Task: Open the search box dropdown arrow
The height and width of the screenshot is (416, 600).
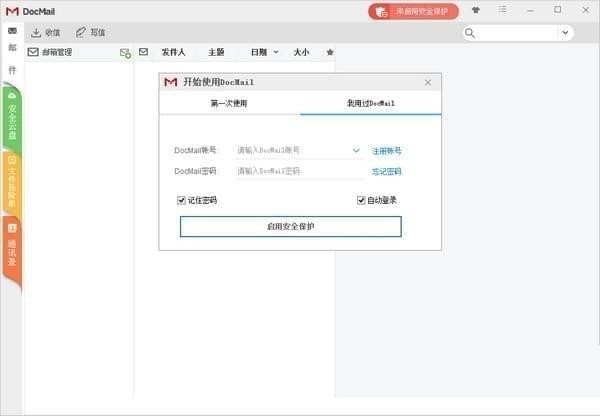Action: [565, 32]
